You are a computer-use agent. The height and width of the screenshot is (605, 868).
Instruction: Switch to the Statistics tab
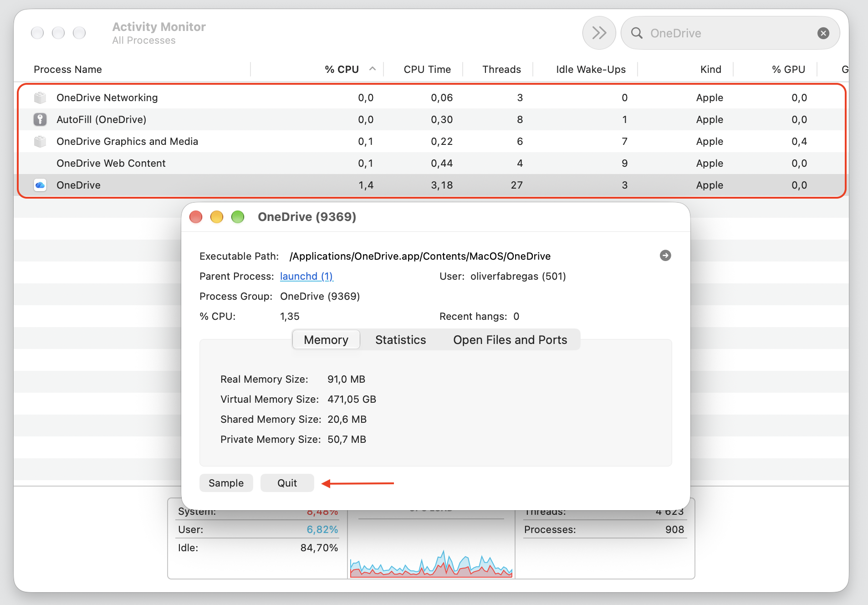tap(400, 340)
